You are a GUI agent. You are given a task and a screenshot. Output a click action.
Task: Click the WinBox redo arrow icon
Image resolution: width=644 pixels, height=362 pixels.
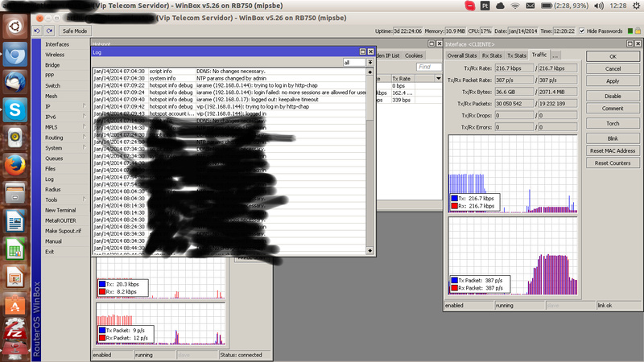tap(50, 31)
